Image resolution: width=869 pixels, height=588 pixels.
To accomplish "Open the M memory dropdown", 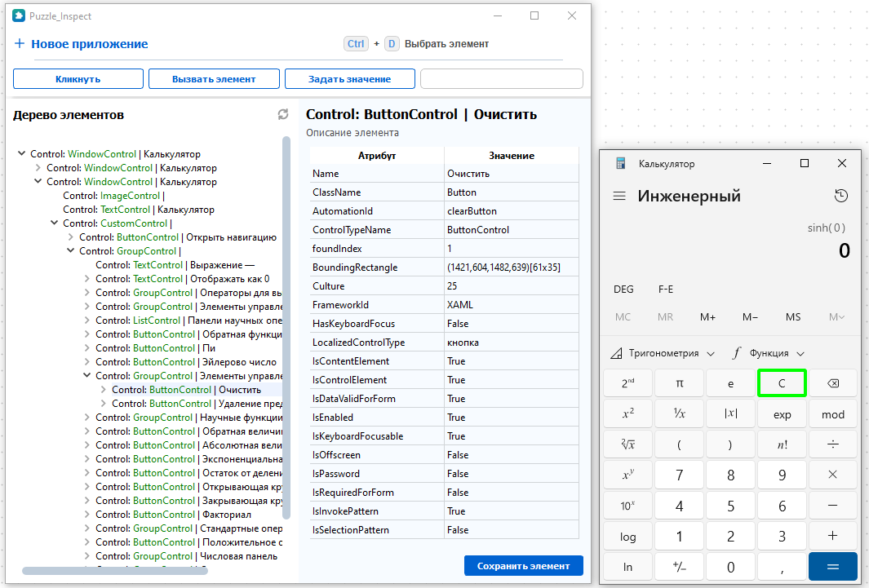I will pyautogui.click(x=836, y=316).
